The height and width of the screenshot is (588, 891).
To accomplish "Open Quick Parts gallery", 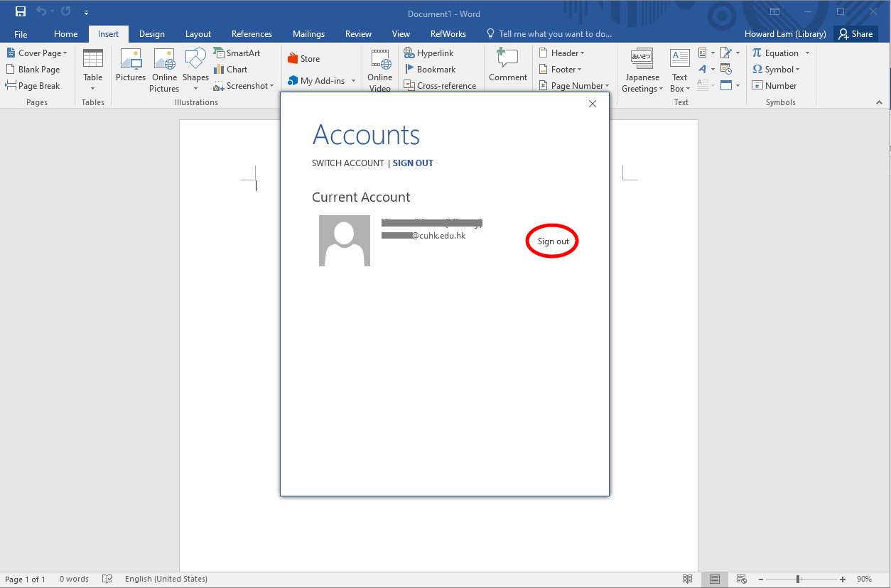I will pyautogui.click(x=706, y=53).
